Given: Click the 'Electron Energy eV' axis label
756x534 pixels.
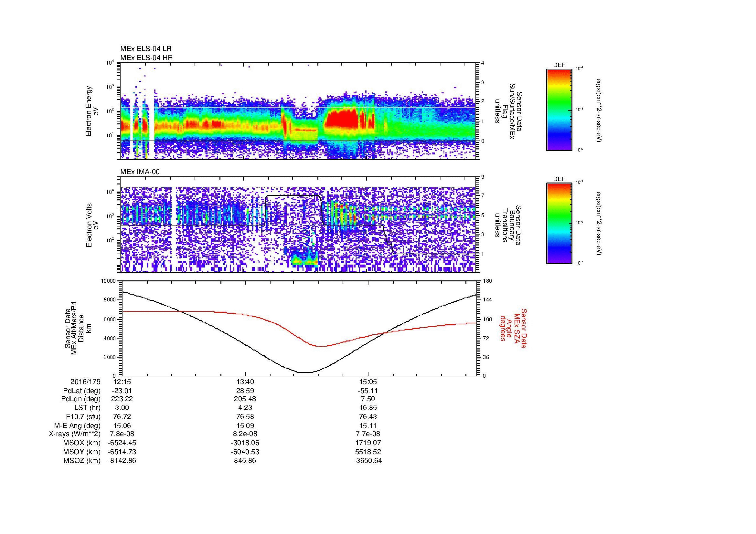Looking at the screenshot, I should pos(92,111).
